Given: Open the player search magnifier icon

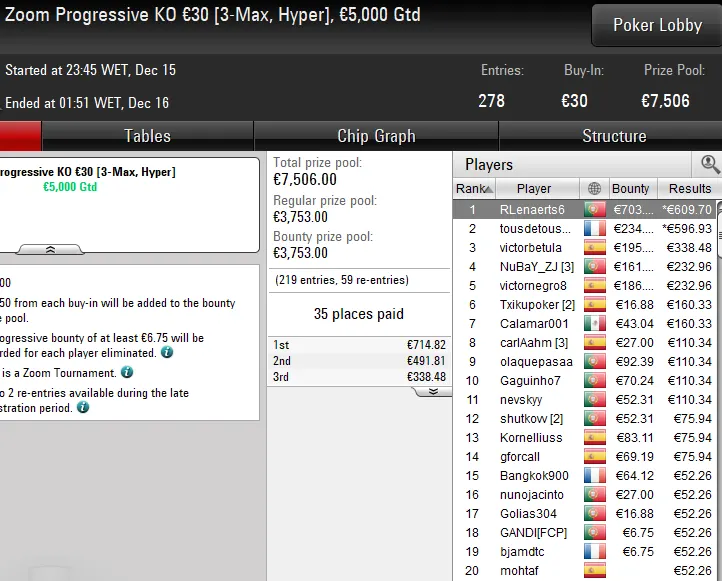Looking at the screenshot, I should pyautogui.click(x=709, y=164).
